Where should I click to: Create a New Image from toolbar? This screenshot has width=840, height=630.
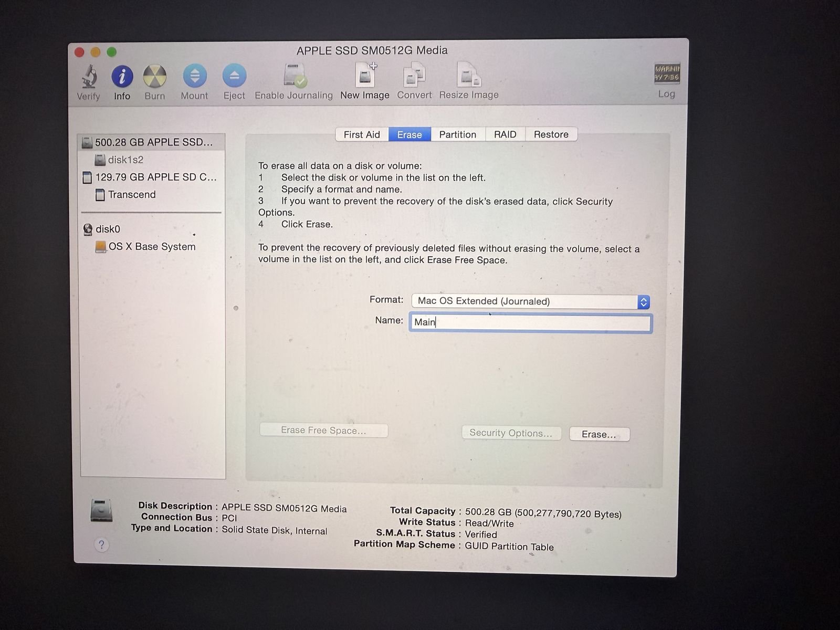[365, 75]
